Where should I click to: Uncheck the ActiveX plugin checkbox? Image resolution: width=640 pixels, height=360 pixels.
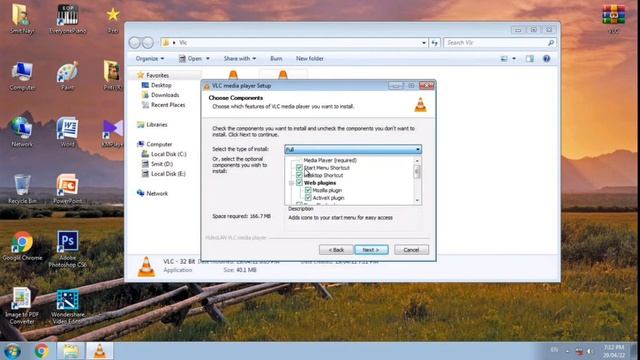coord(308,198)
